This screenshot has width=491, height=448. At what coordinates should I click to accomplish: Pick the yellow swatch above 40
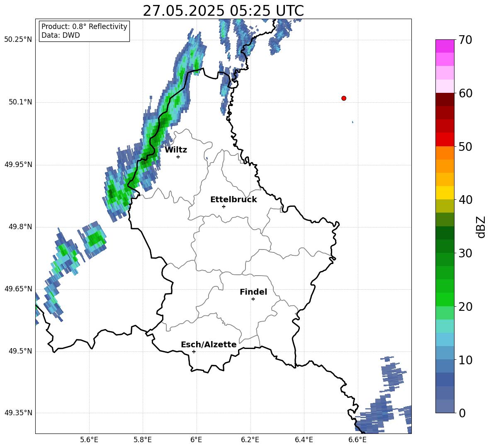445,193
